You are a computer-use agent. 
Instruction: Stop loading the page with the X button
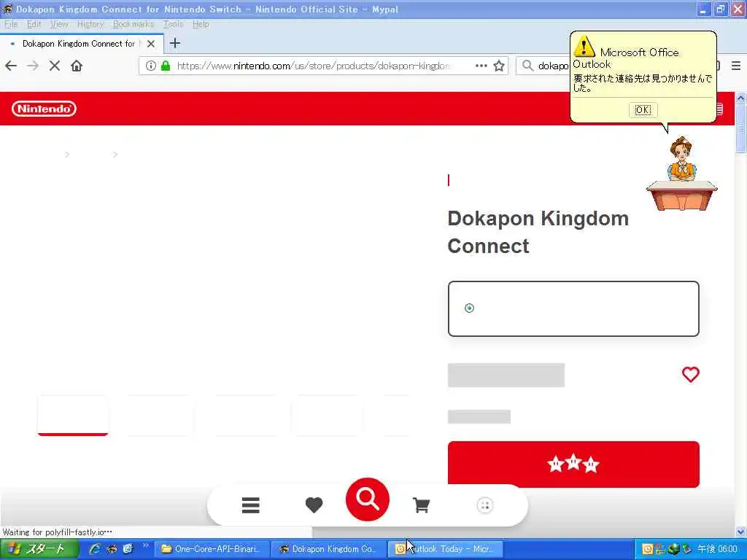pos(55,66)
